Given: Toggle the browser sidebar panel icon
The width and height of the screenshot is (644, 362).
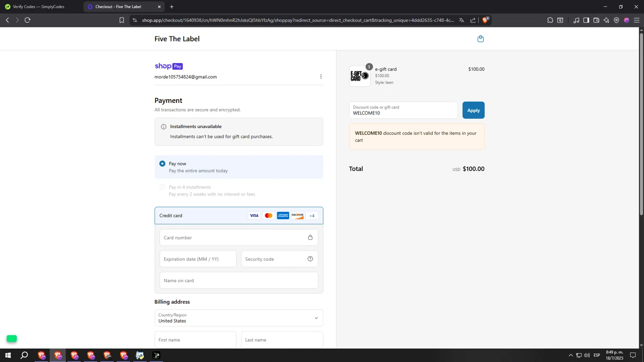Looking at the screenshot, I should 586,20.
